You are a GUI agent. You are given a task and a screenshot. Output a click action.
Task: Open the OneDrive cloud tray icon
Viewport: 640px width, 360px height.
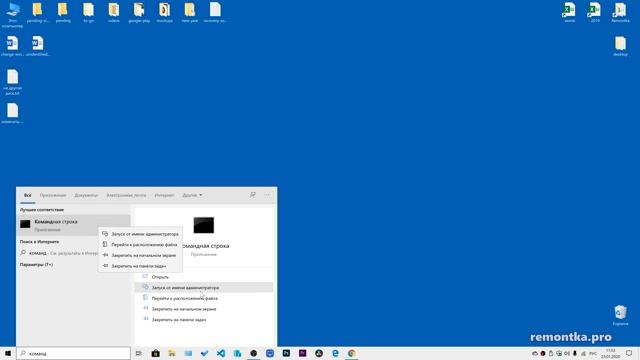click(x=535, y=353)
